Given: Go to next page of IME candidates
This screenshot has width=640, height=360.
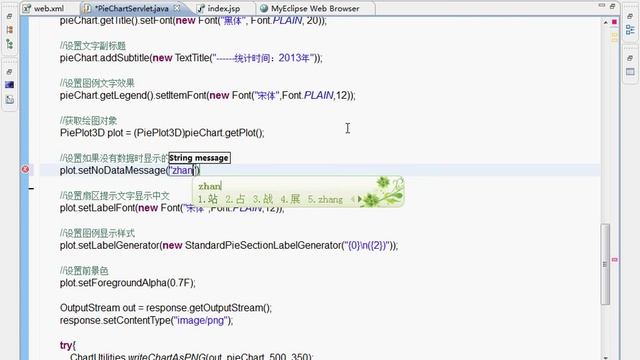Looking at the screenshot, I should click(x=360, y=199).
